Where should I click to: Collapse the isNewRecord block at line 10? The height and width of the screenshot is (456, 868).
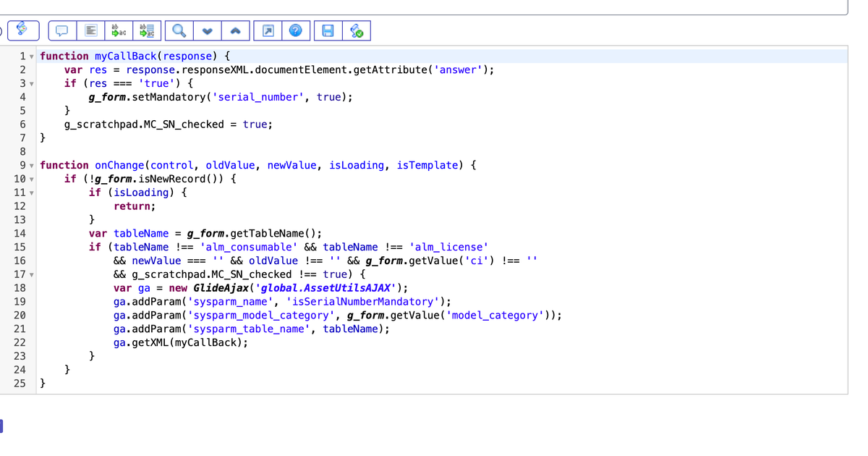pyautogui.click(x=33, y=180)
